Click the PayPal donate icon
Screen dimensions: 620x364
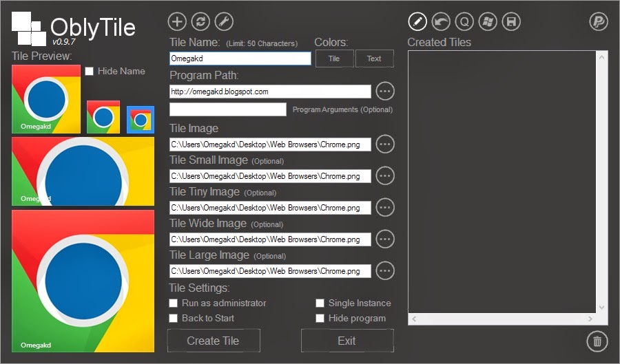tap(599, 22)
